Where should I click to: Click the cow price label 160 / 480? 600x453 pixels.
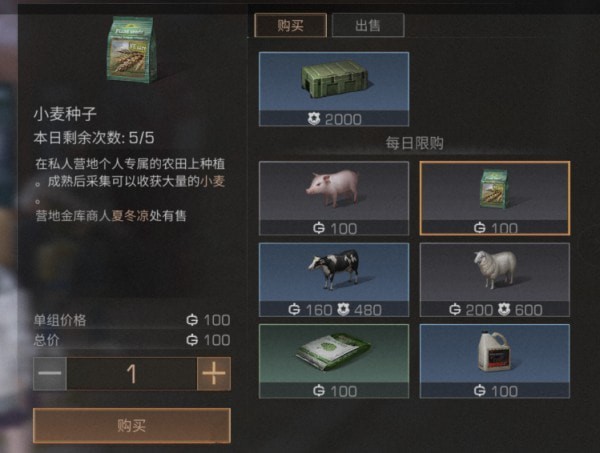point(334,310)
